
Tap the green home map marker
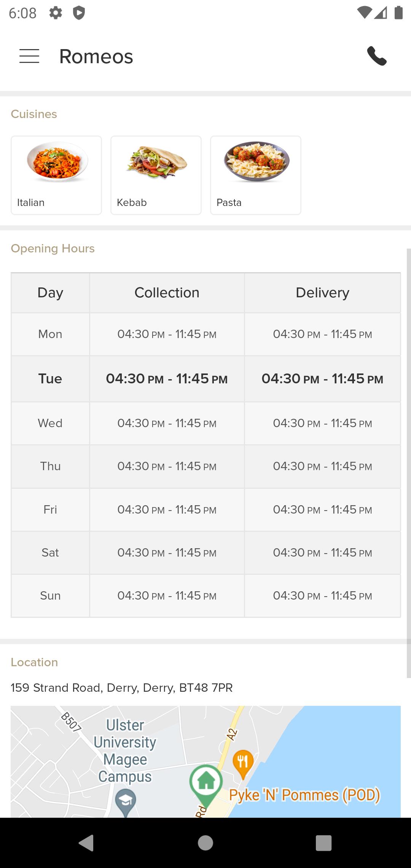pos(206,782)
